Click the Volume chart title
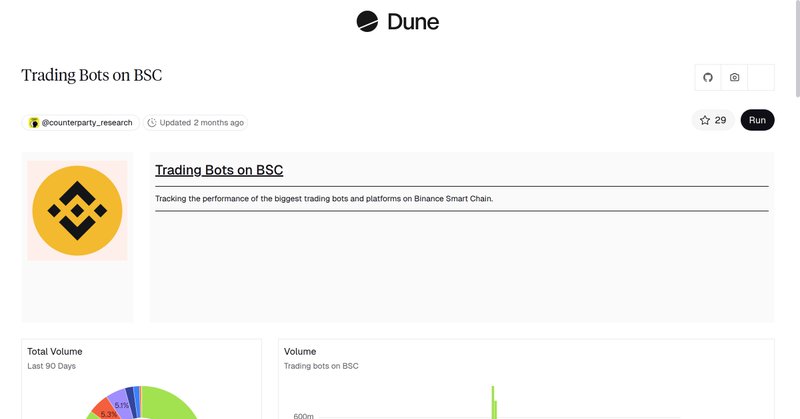 tap(300, 352)
